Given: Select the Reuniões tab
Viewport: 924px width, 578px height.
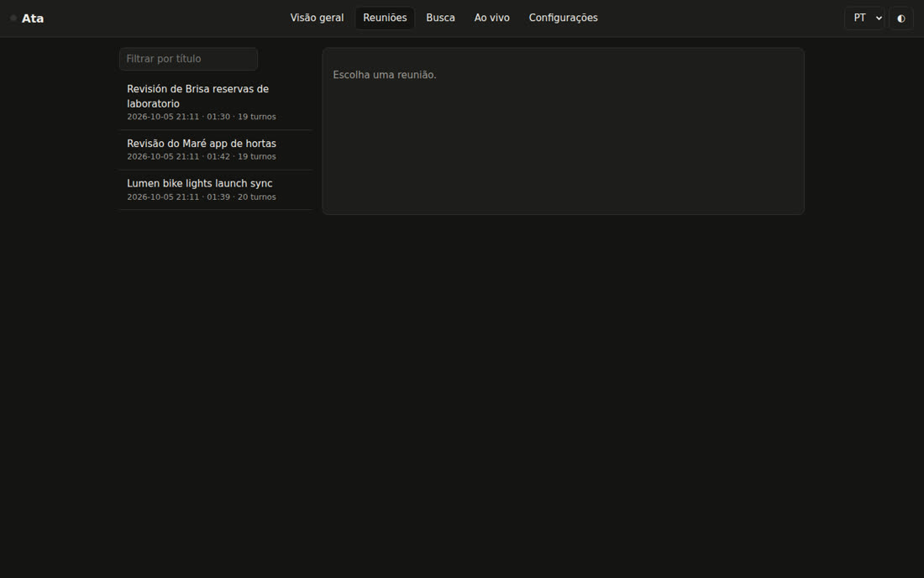Looking at the screenshot, I should point(385,18).
